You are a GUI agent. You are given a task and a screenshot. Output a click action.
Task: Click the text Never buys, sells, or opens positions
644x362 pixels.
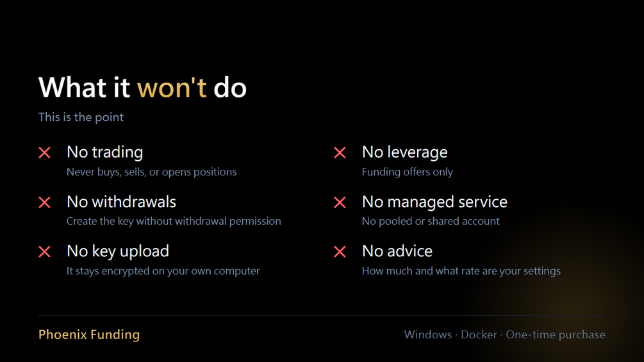point(152,172)
